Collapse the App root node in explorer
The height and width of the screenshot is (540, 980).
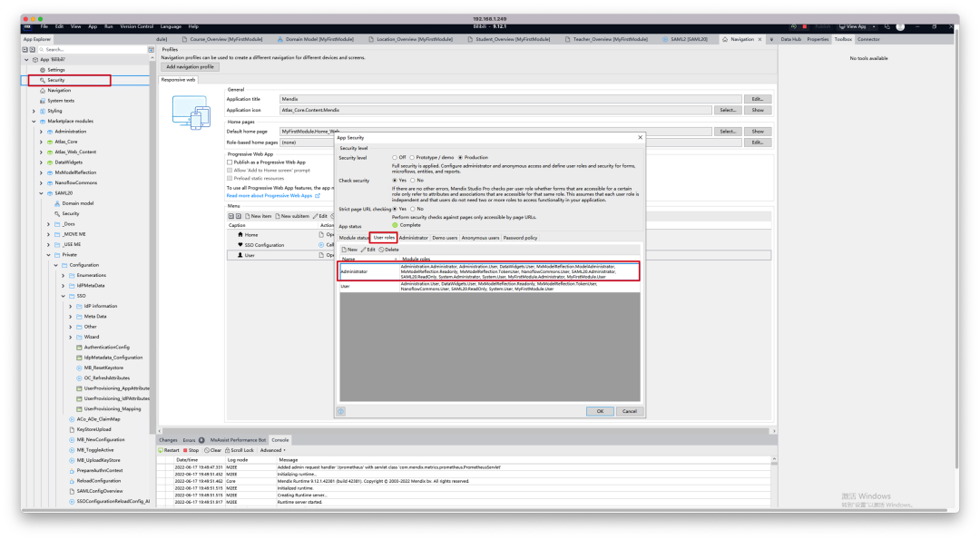click(27, 59)
